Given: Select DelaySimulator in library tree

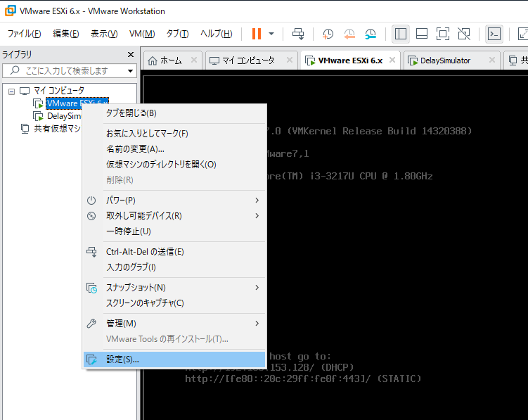Looking at the screenshot, I should click(x=64, y=116).
